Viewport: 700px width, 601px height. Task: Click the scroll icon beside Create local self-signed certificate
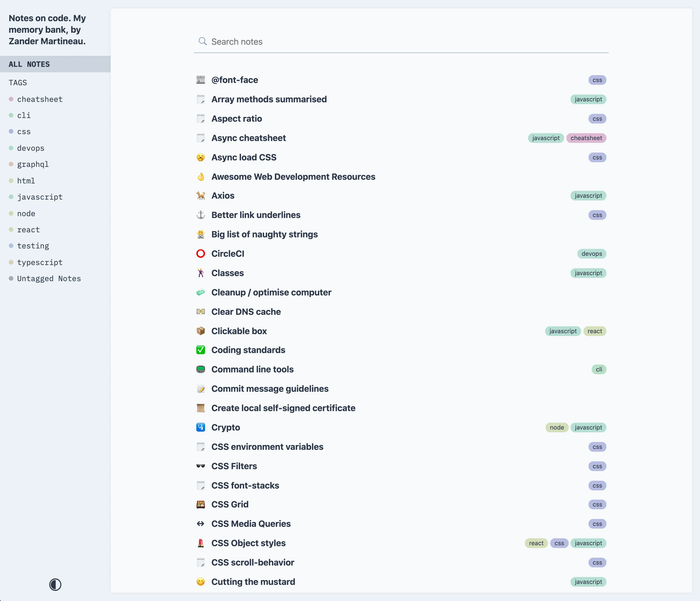click(200, 408)
